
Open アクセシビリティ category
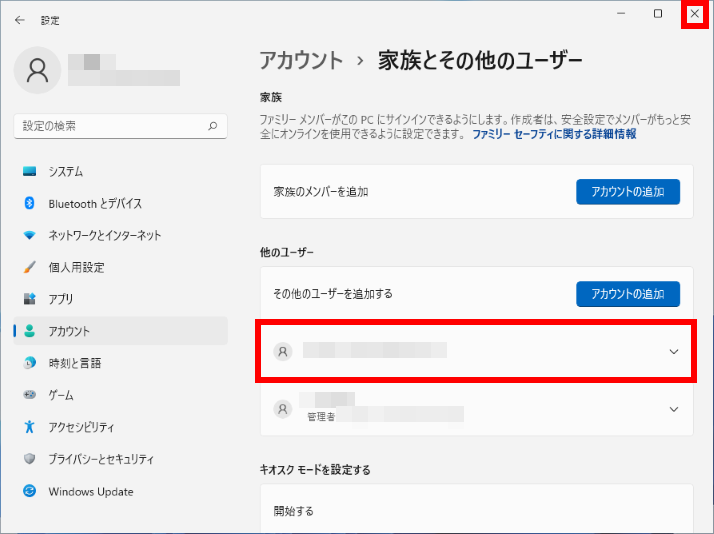[121, 427]
